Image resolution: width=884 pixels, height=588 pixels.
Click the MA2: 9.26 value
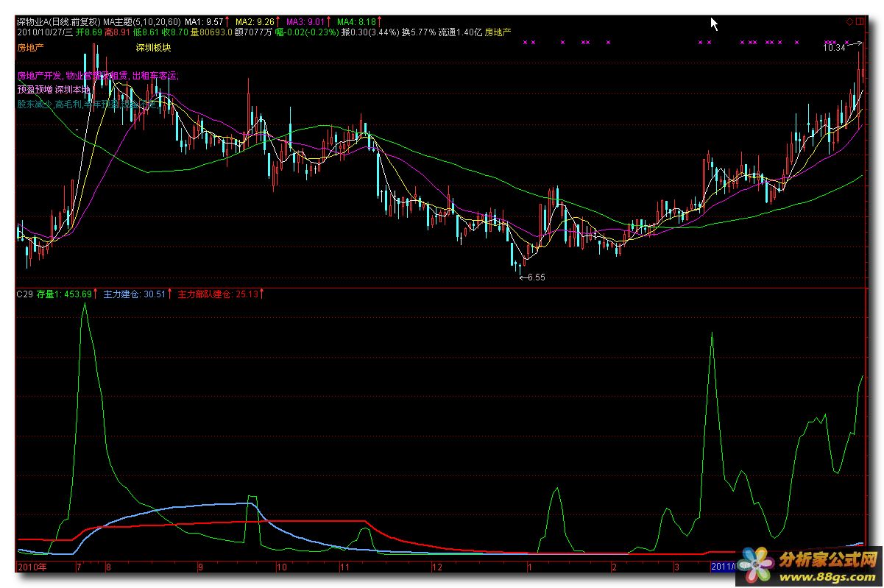pyautogui.click(x=254, y=22)
